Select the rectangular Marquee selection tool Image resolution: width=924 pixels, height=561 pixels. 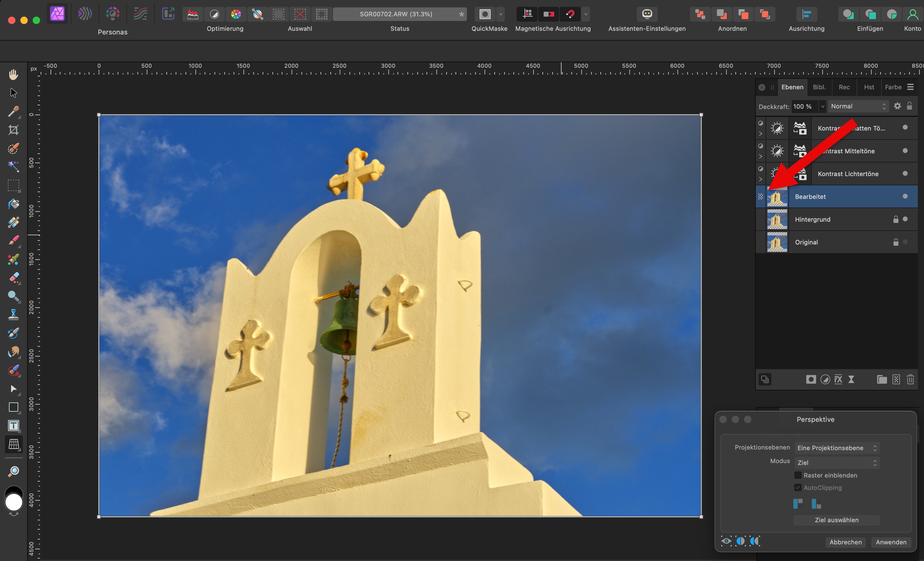14,185
